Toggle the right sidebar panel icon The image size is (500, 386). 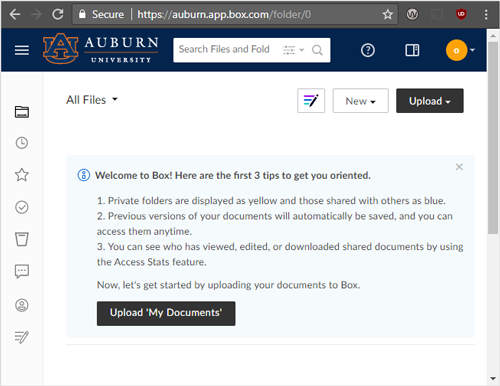click(x=412, y=50)
